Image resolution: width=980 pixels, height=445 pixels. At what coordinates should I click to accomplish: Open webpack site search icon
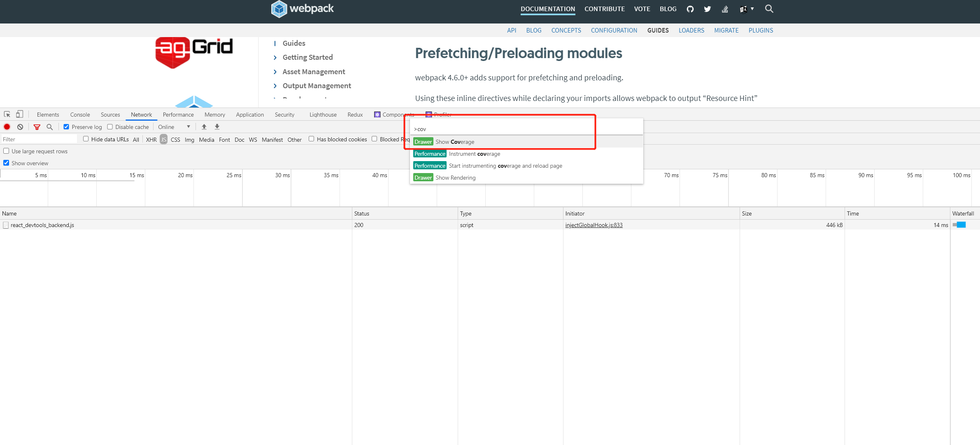pyautogui.click(x=769, y=9)
